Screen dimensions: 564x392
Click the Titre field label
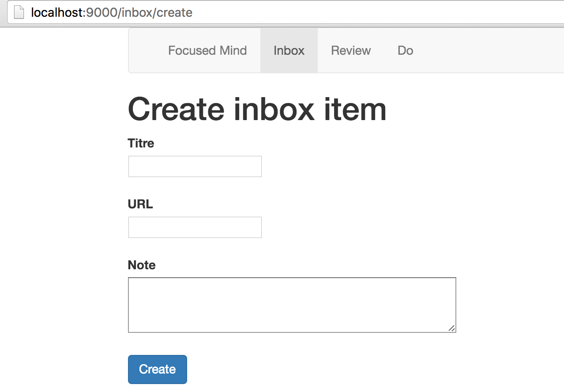point(141,143)
